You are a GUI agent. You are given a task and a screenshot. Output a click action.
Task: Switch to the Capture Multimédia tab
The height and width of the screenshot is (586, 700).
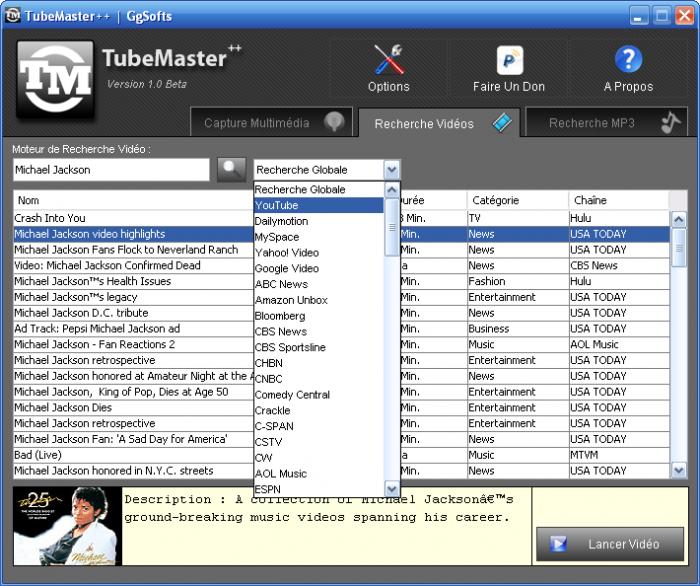point(271,122)
